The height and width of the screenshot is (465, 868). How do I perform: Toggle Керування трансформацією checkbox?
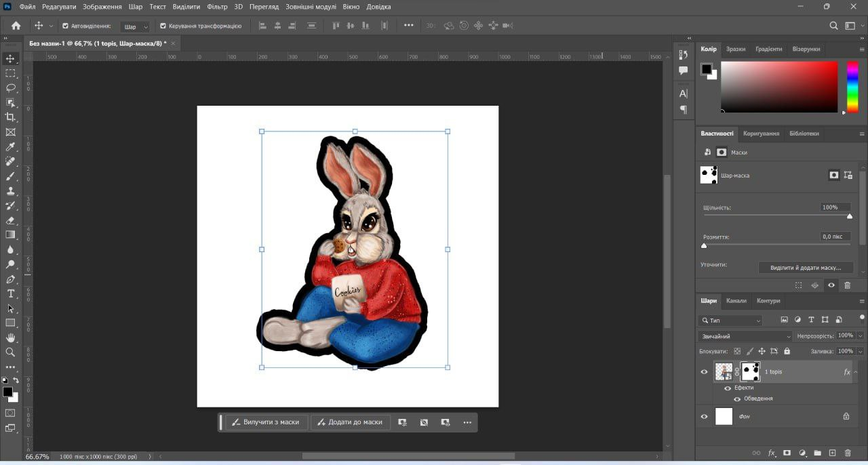pos(163,26)
